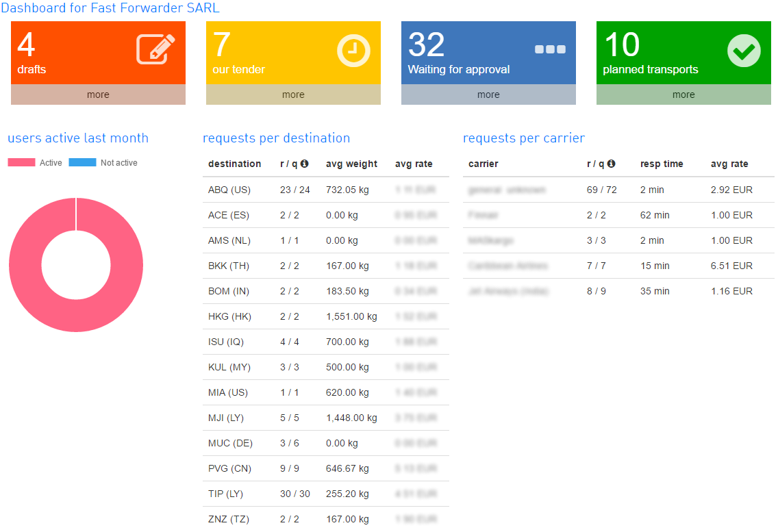This screenshot has width=778, height=532.
Task: Expand more under our tender card
Action: tap(293, 95)
